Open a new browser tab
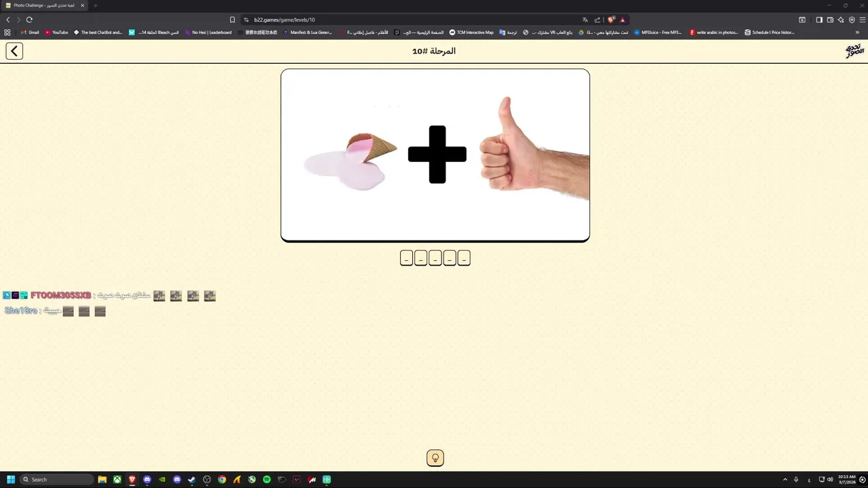The width and height of the screenshot is (868, 488). click(x=95, y=5)
